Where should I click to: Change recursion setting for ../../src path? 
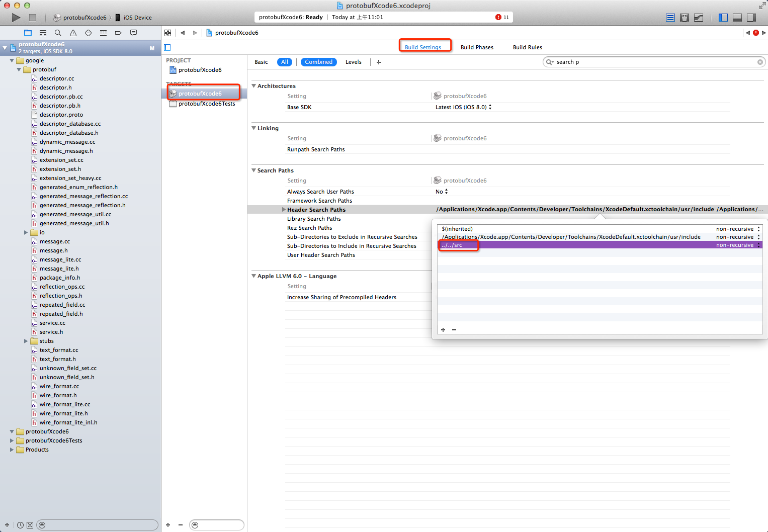click(738, 245)
